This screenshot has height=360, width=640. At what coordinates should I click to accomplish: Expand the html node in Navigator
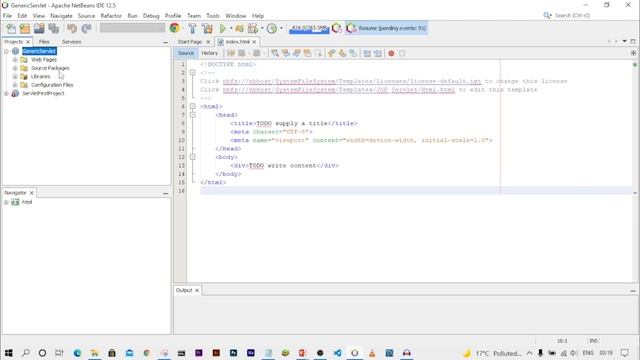click(x=6, y=202)
